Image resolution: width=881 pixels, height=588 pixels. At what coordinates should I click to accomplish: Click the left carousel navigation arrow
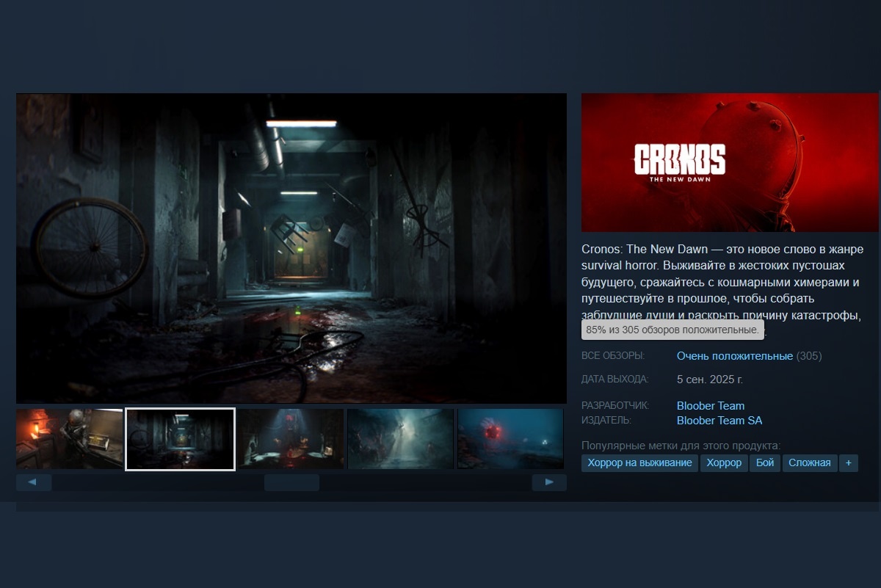click(x=34, y=482)
